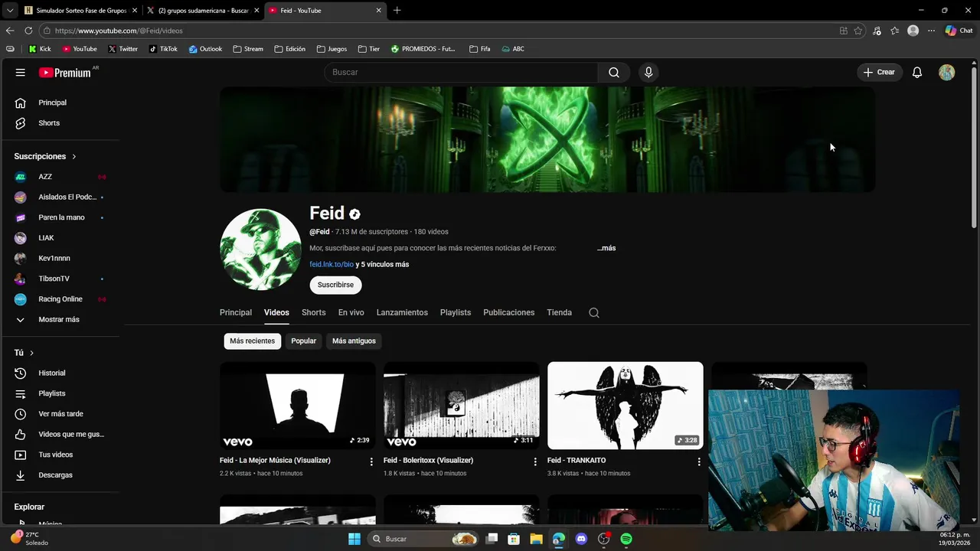Open the channel Playlists tab
This screenshot has width=980, height=551.
(x=456, y=312)
